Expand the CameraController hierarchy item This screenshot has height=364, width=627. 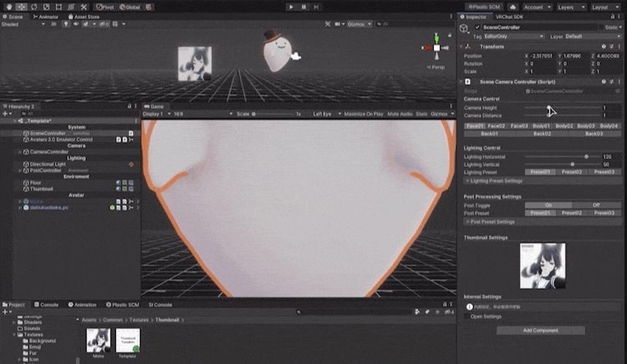[20, 152]
